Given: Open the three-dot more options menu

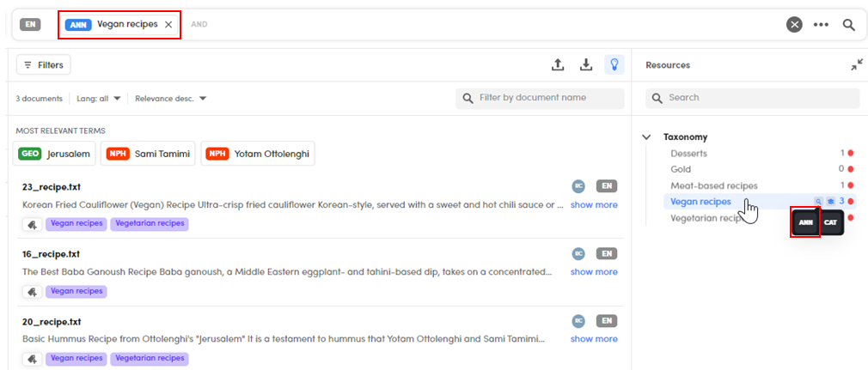Looking at the screenshot, I should (x=821, y=25).
